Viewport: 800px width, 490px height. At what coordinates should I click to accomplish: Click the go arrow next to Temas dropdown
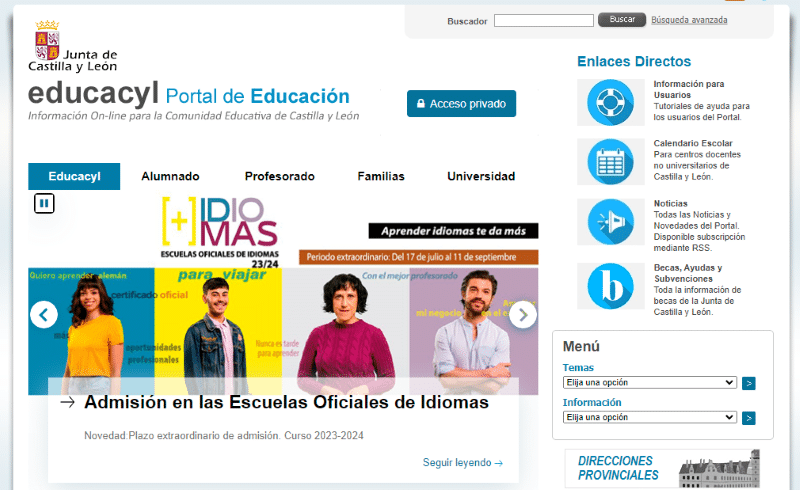pos(748,383)
